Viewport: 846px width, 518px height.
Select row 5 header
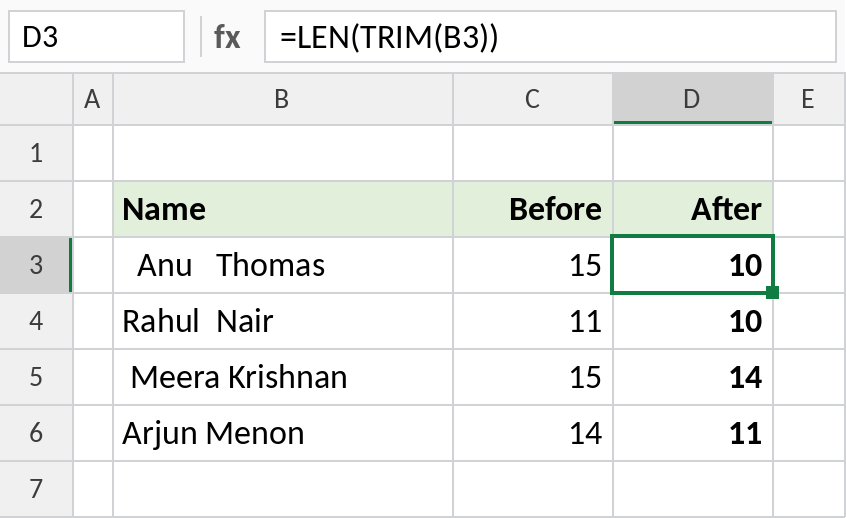(36, 377)
